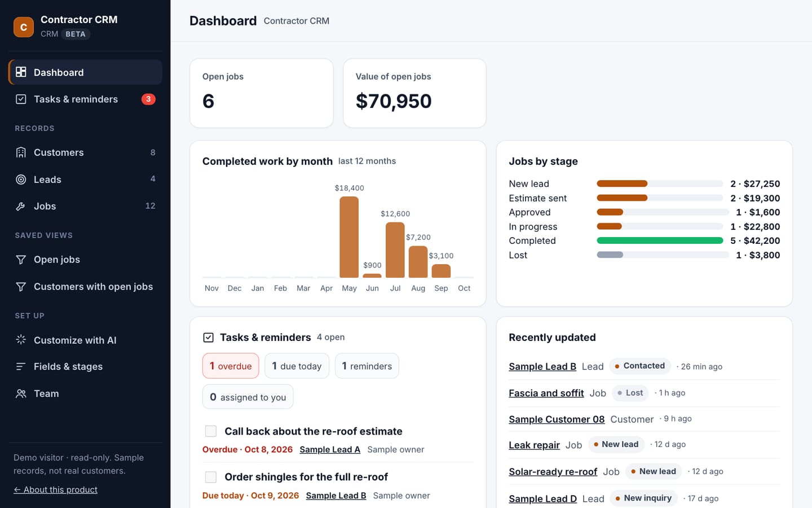The width and height of the screenshot is (812, 508).
Task: Click the Value of open jobs $70,950 card
Action: [x=414, y=93]
